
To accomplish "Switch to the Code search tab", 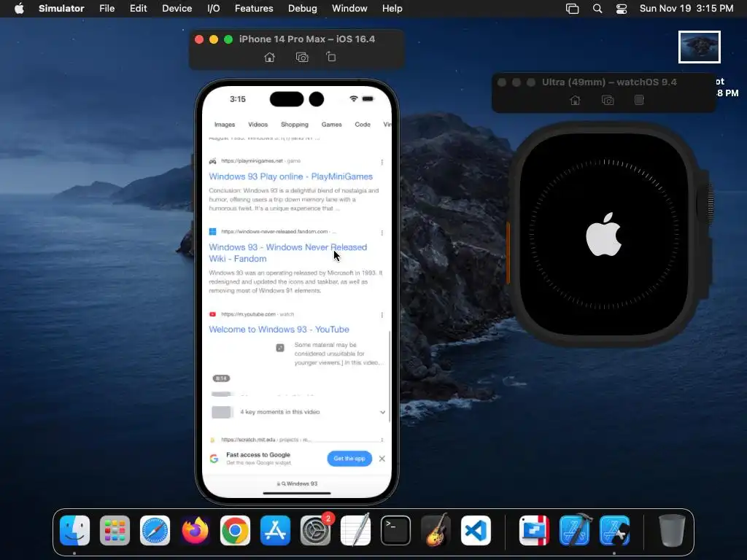I will tap(363, 124).
